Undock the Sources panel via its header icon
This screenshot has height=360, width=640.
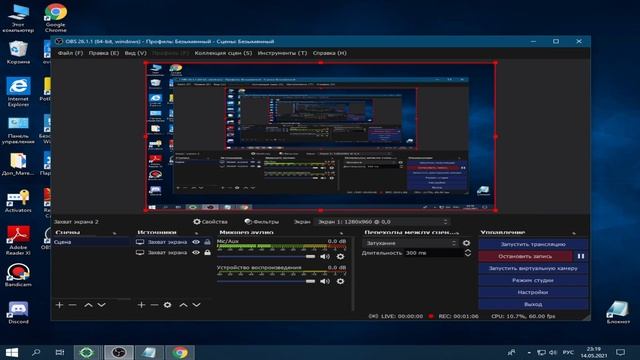[197, 233]
